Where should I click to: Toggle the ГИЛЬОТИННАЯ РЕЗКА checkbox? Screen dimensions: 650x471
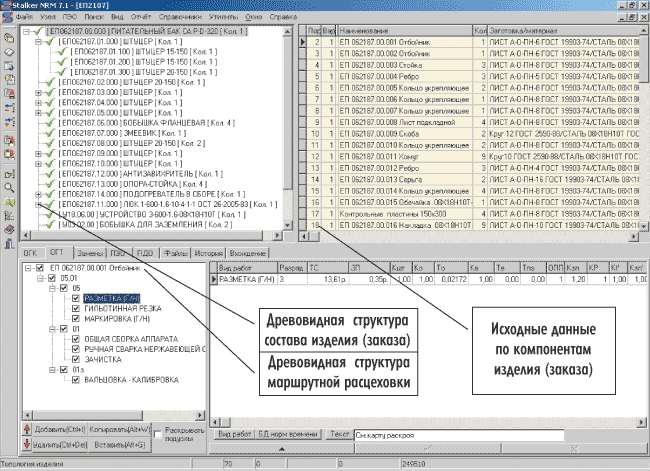pos(76,309)
